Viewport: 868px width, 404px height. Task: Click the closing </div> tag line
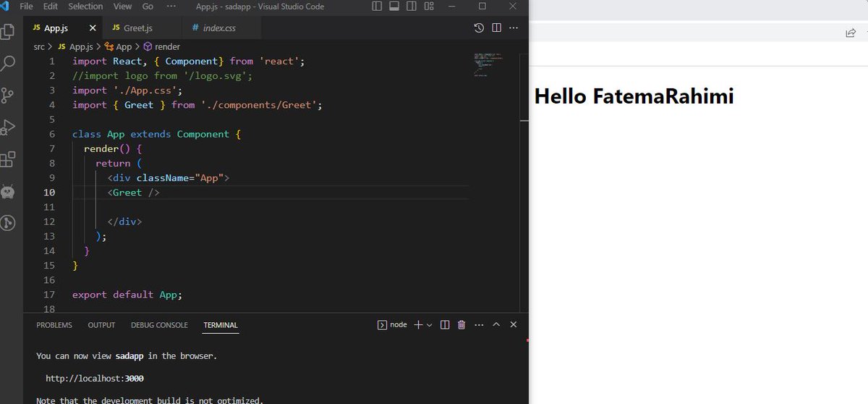pyautogui.click(x=124, y=222)
